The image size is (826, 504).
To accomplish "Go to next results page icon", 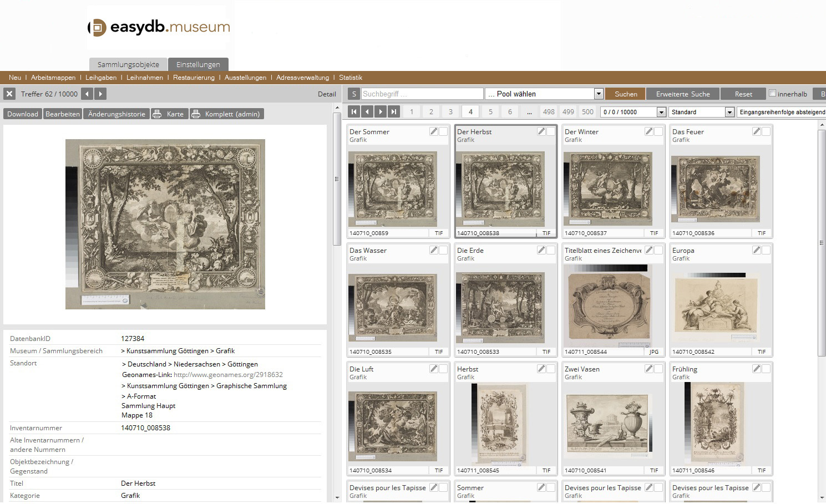I will pos(381,111).
